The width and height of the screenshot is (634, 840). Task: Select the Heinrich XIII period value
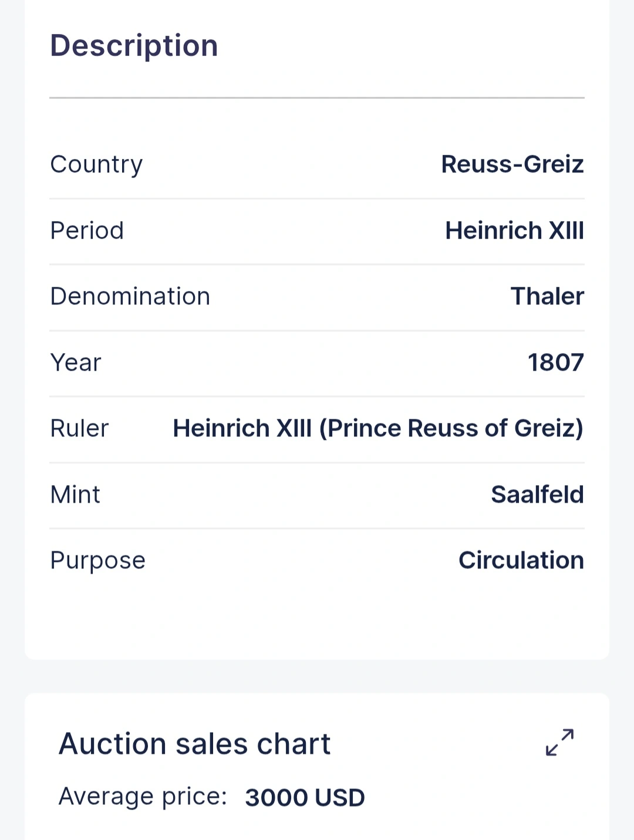coord(515,231)
